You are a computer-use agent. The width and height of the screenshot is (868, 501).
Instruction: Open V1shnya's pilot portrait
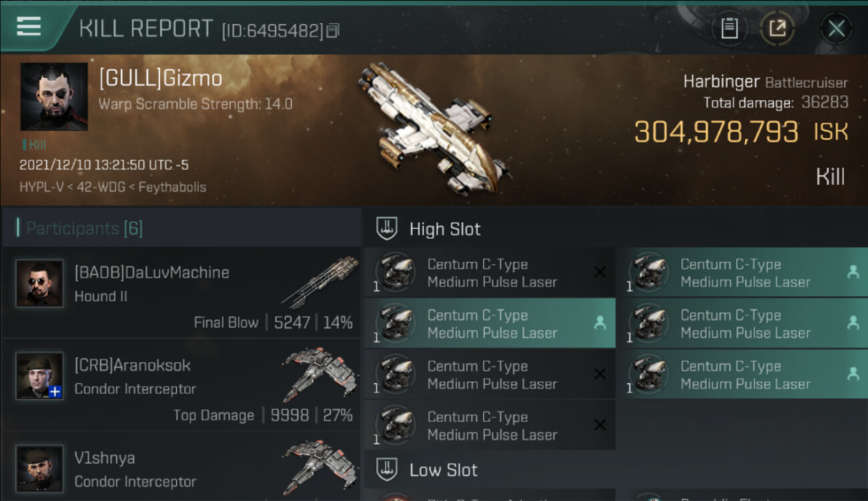click(40, 469)
